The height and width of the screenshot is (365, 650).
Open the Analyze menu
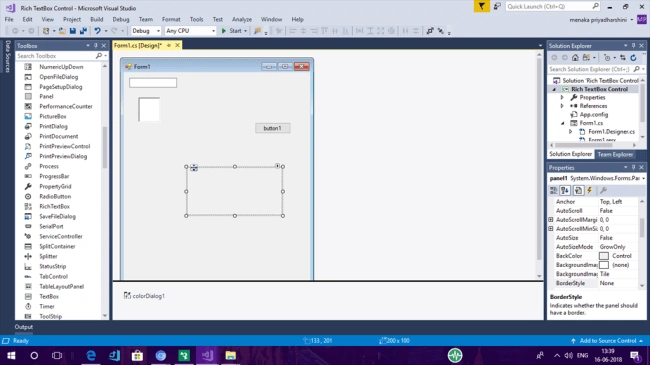point(242,19)
